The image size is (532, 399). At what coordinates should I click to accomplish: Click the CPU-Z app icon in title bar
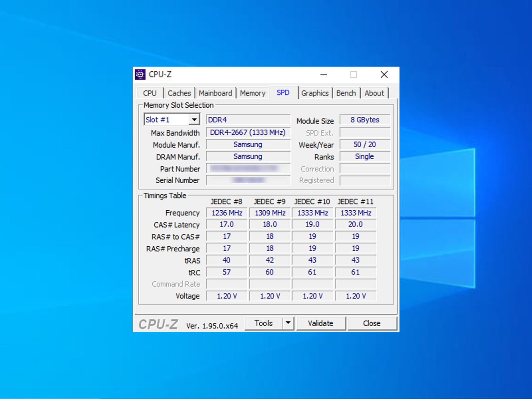(x=140, y=75)
